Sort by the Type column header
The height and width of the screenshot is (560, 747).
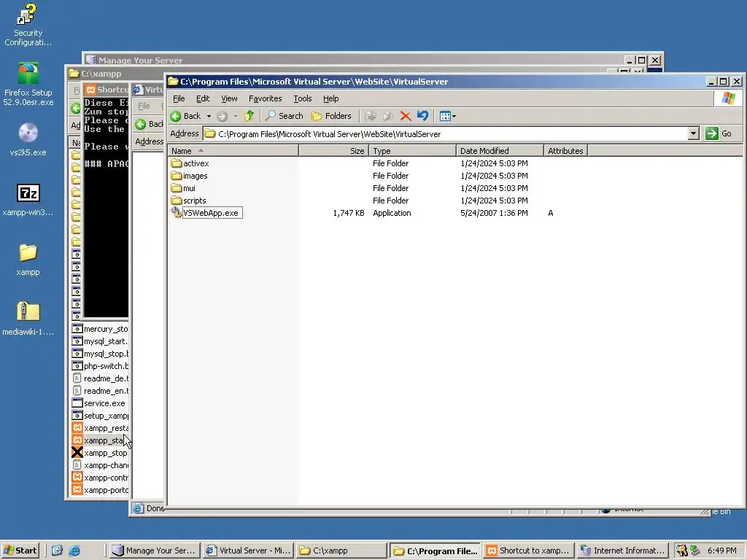coord(413,151)
